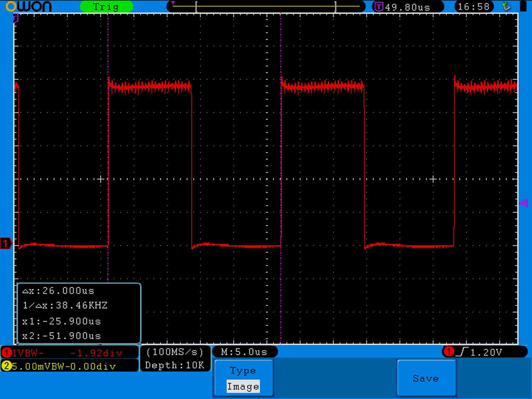Image resolution: width=532 pixels, height=399 pixels.
Task: Click the 1.20V trigger level readout
Action: point(486,352)
